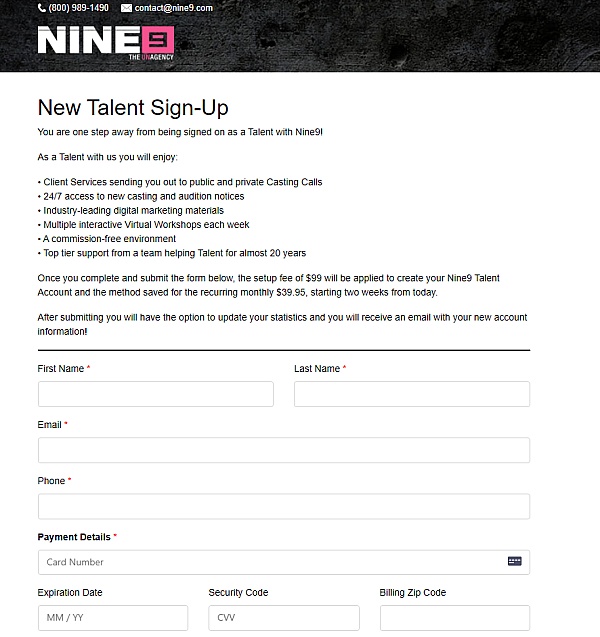This screenshot has width=600, height=637.
Task: Click the Last Name label text
Action: (x=317, y=369)
